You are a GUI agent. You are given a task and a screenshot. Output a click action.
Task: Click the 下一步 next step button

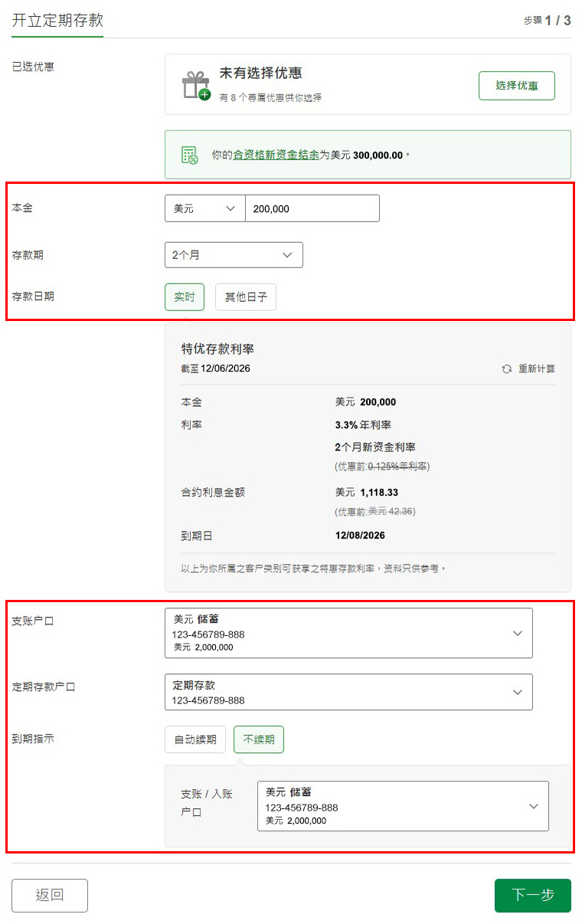click(533, 896)
